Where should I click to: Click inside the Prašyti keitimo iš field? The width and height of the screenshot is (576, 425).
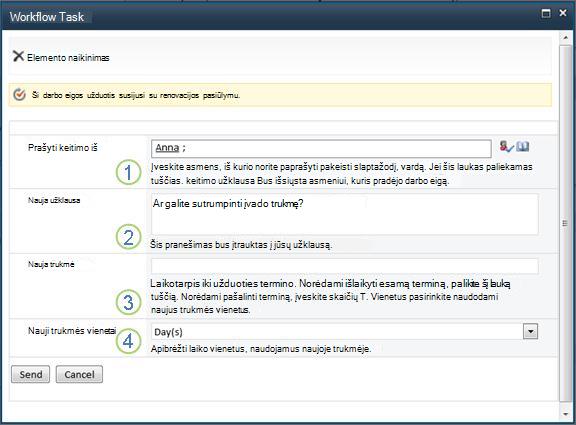(x=321, y=148)
